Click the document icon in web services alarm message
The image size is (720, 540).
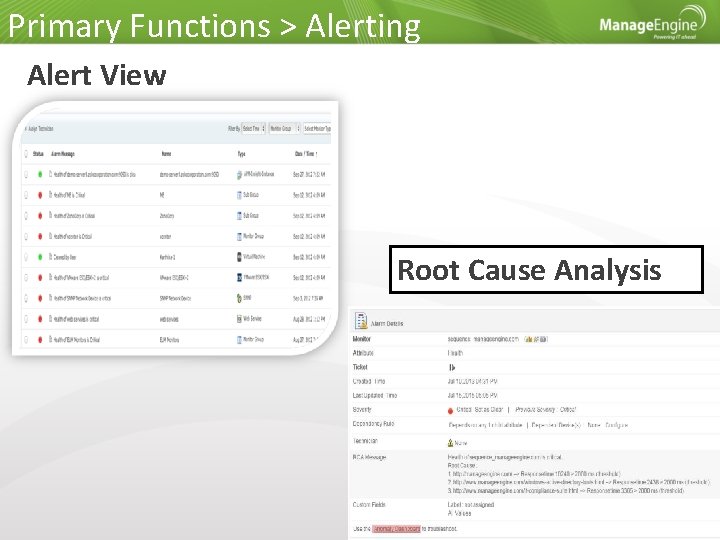click(x=51, y=319)
